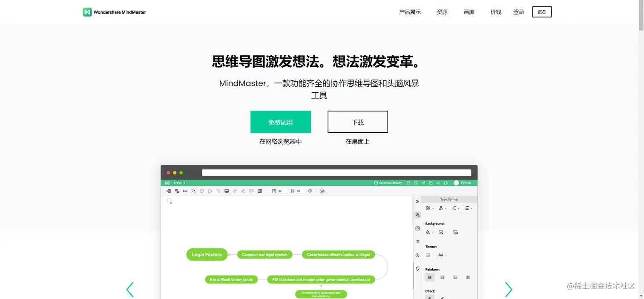Open the lightbulb ideas side tab
644x299 pixels.
(418, 268)
